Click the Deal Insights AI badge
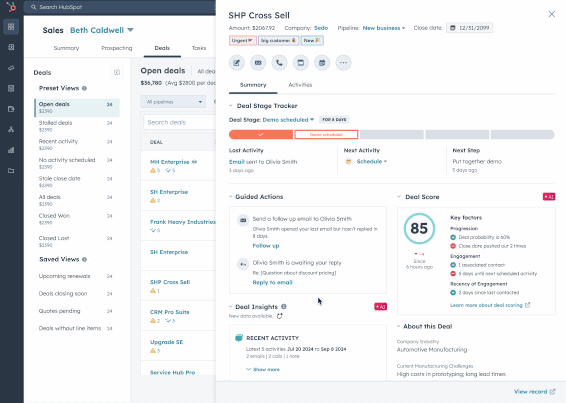This screenshot has width=566, height=403. [x=380, y=307]
